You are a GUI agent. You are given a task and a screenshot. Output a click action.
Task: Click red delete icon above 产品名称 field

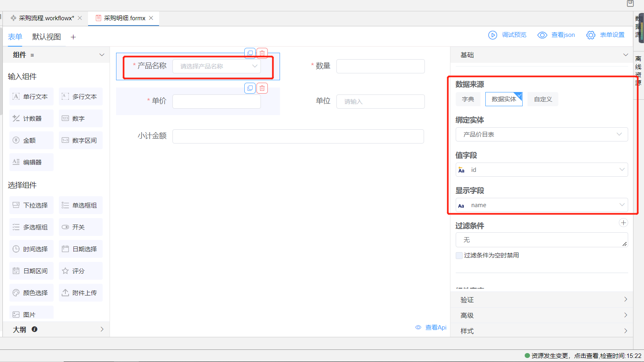coord(262,53)
